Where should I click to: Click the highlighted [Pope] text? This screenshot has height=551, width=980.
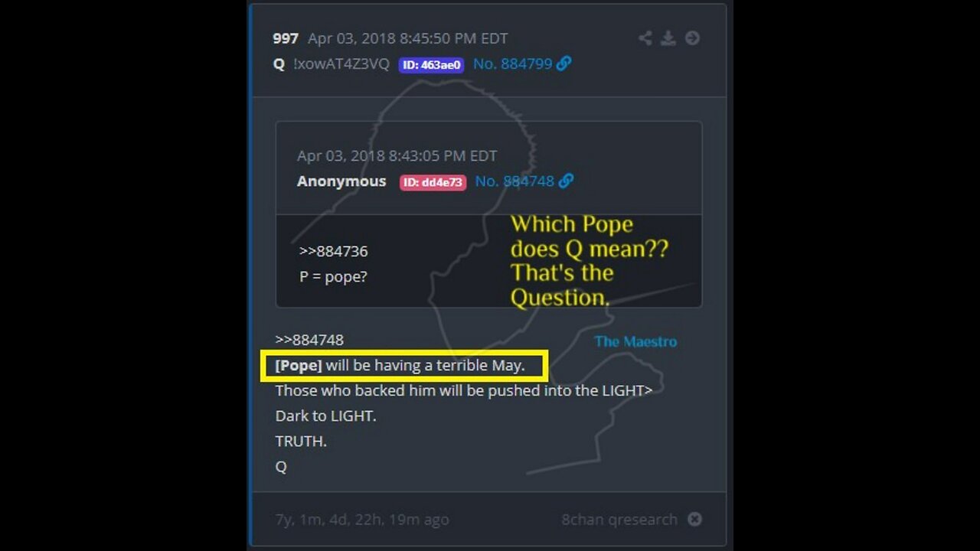pos(299,366)
